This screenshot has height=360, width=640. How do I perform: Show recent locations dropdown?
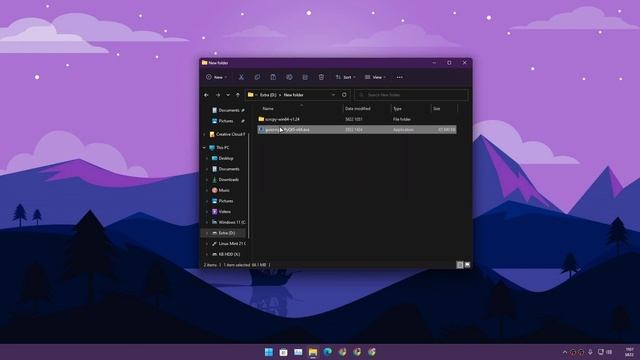tap(228, 95)
